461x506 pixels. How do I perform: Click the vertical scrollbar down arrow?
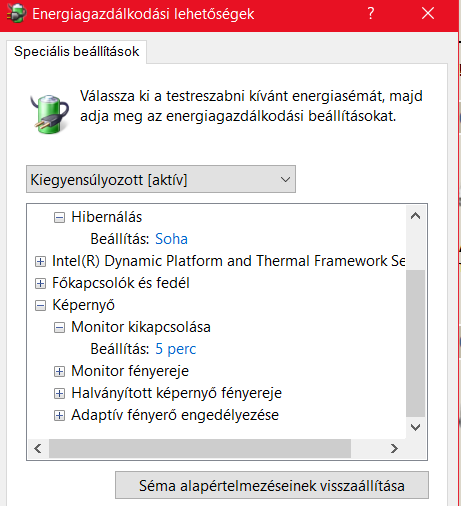415,427
